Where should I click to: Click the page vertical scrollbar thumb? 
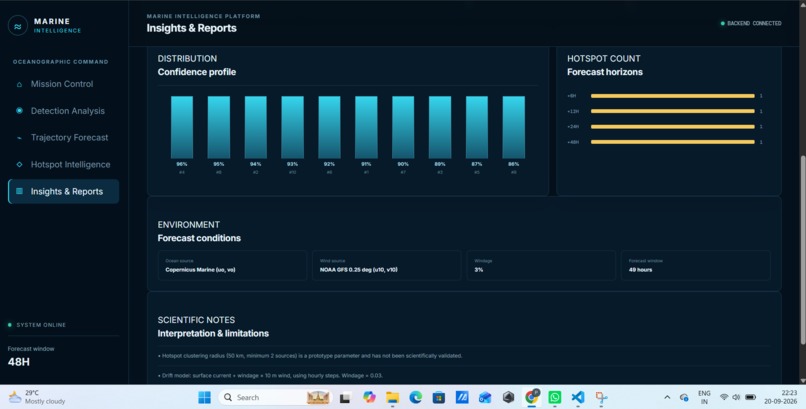802,249
